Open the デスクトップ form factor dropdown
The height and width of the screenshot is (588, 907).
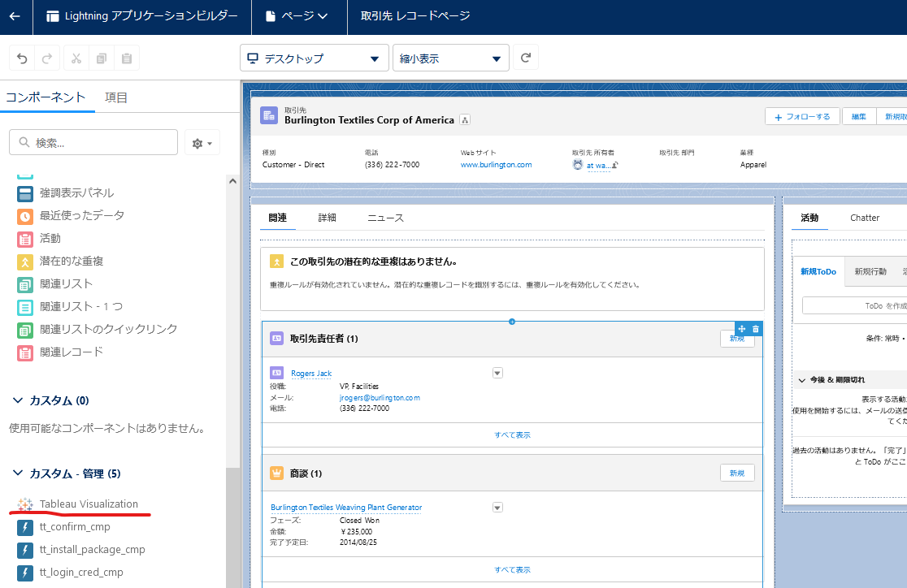point(314,58)
